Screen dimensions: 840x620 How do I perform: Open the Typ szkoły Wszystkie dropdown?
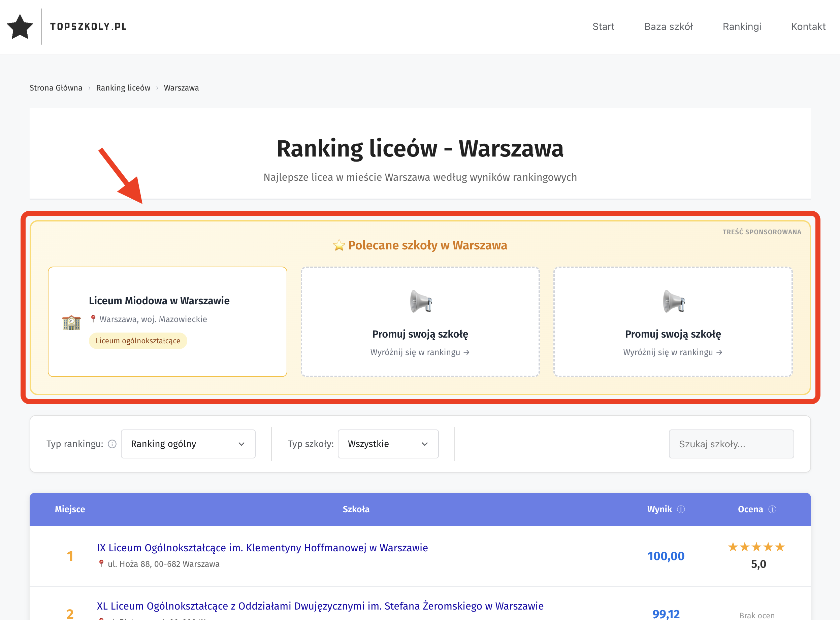click(x=388, y=444)
